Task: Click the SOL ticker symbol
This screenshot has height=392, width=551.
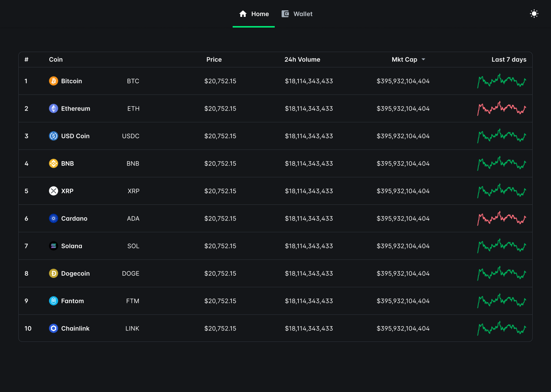Action: [134, 246]
